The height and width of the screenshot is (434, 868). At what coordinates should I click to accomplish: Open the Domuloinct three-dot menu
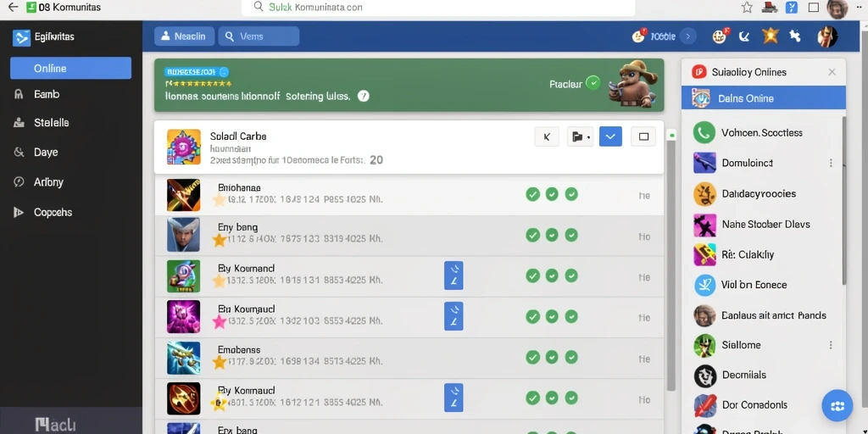tap(831, 163)
